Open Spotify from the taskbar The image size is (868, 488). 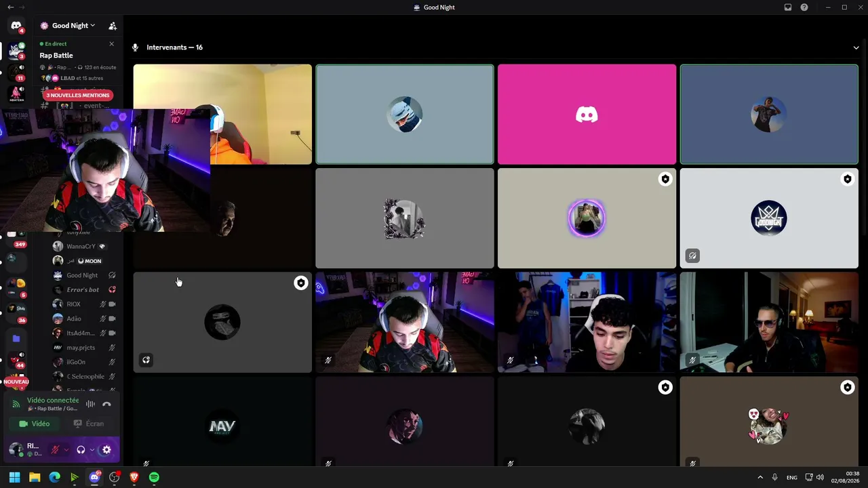(154, 477)
